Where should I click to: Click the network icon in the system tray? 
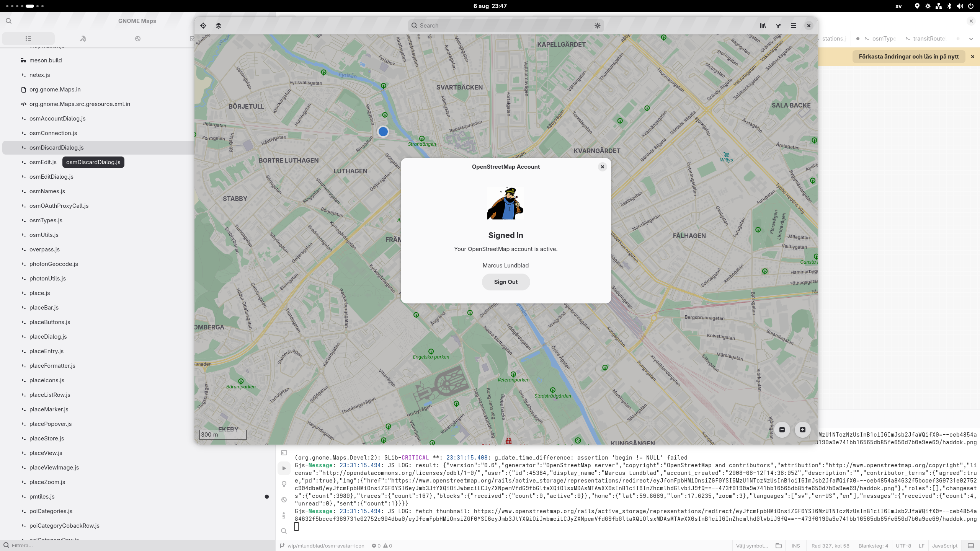point(939,6)
